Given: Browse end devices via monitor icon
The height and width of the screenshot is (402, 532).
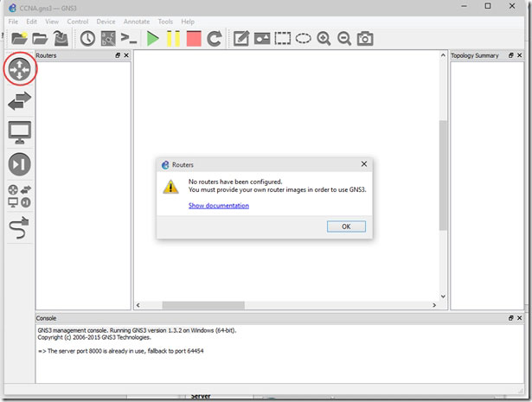Looking at the screenshot, I should click(20, 132).
